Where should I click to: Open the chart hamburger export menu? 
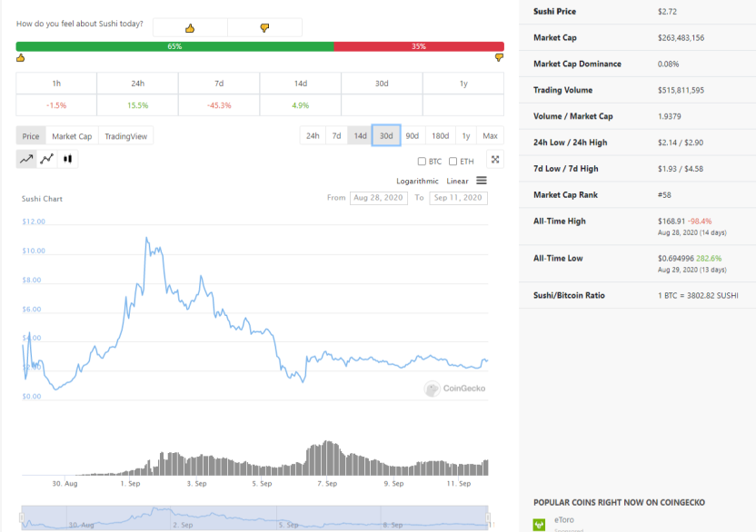(482, 181)
